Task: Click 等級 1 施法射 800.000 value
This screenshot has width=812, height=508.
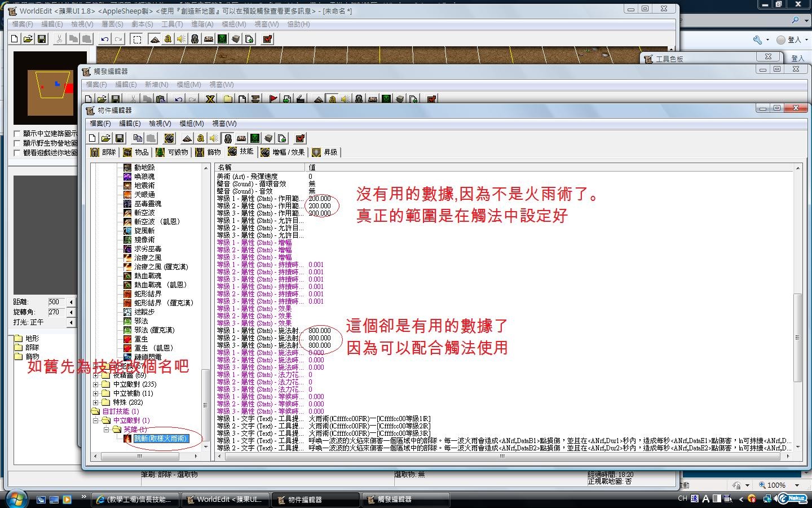Action: pos(320,331)
